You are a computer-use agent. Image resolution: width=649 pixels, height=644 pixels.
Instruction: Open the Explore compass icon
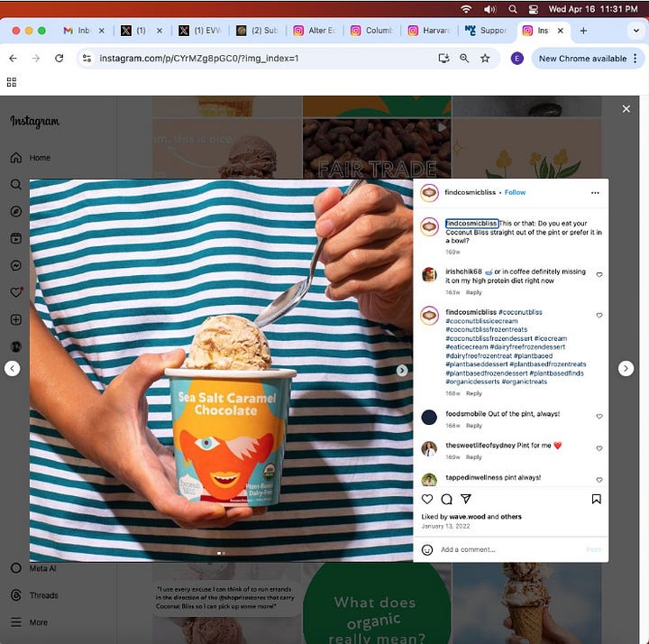pyautogui.click(x=15, y=212)
